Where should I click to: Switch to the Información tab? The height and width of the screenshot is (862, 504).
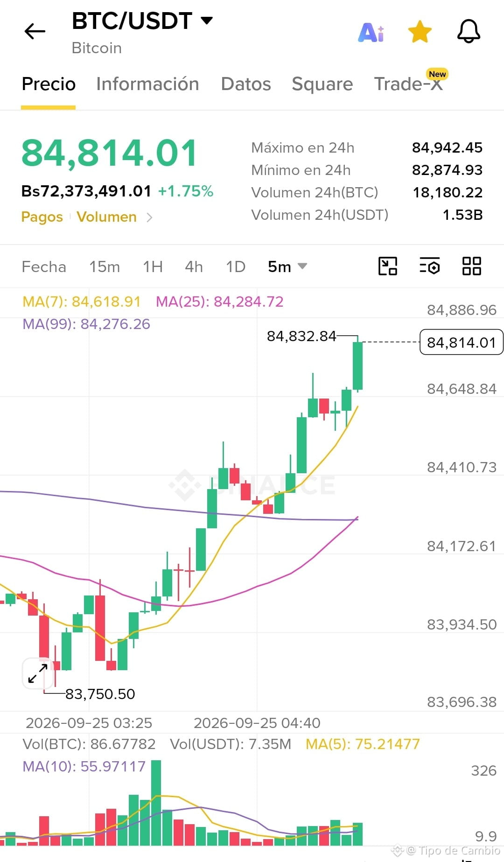pyautogui.click(x=147, y=84)
